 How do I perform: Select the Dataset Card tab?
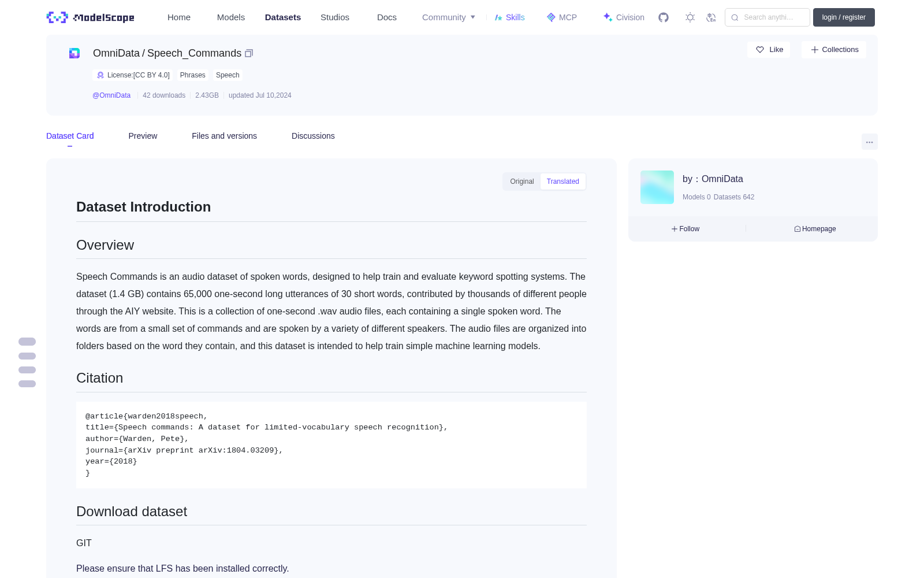pyautogui.click(x=70, y=136)
